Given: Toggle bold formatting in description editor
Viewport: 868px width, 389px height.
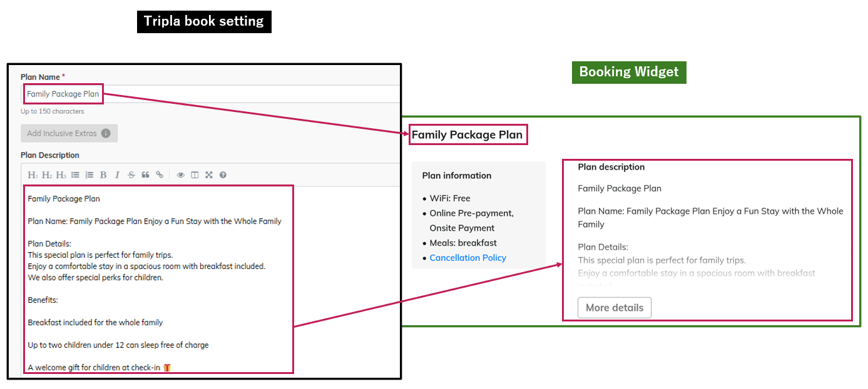Looking at the screenshot, I should [x=103, y=175].
